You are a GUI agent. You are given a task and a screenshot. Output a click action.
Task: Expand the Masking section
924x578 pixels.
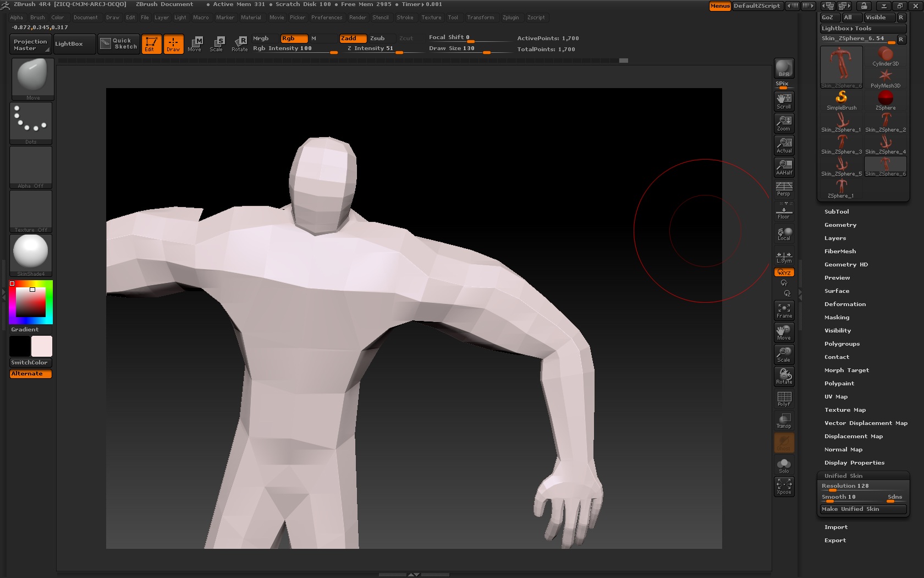pos(837,318)
